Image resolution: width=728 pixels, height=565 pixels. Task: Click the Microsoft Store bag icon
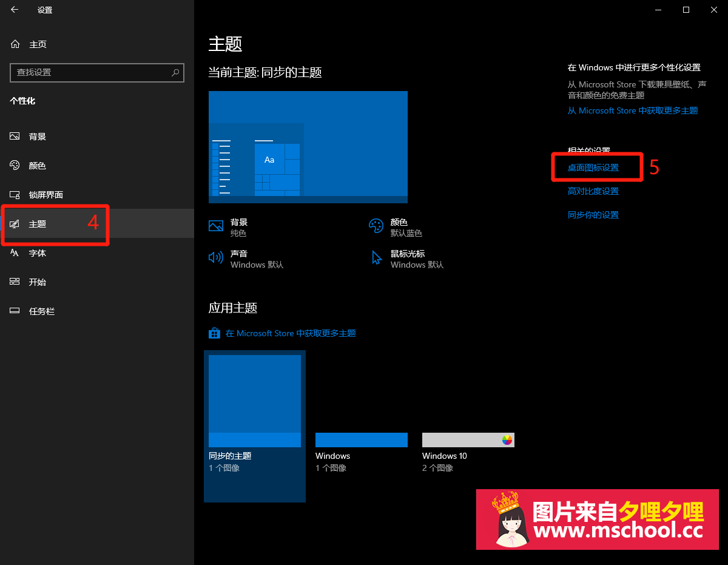click(214, 333)
